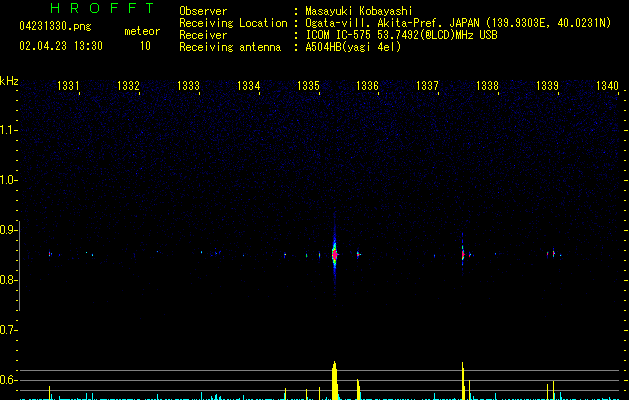The width and height of the screenshot is (629, 400).
Task: Select observer name Masayuki Kobayashi
Action: [x=358, y=11]
